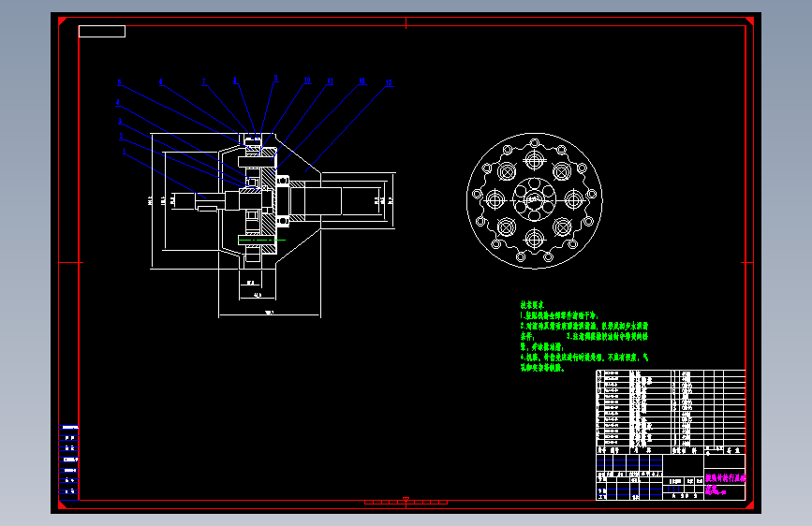The width and height of the screenshot is (812, 526).
Task: Click the parts list table header row
Action: point(671,451)
